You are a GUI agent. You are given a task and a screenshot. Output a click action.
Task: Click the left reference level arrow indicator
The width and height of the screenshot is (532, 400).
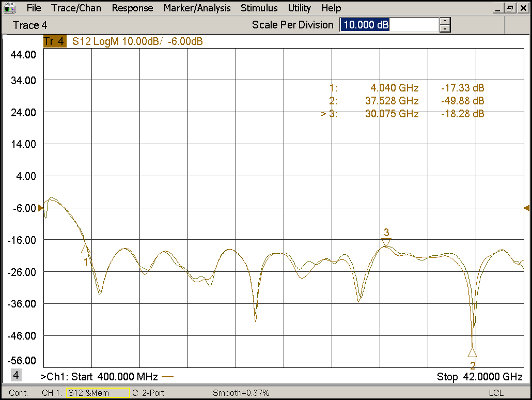(41, 208)
